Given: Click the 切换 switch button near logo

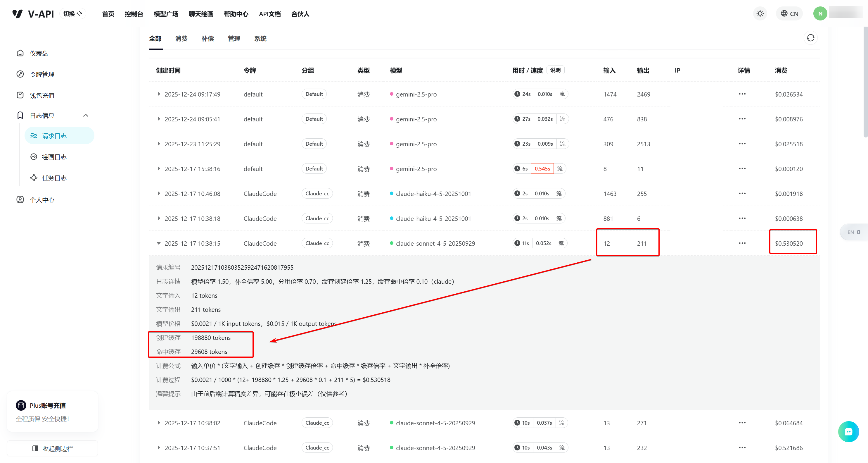Looking at the screenshot, I should 72,14.
